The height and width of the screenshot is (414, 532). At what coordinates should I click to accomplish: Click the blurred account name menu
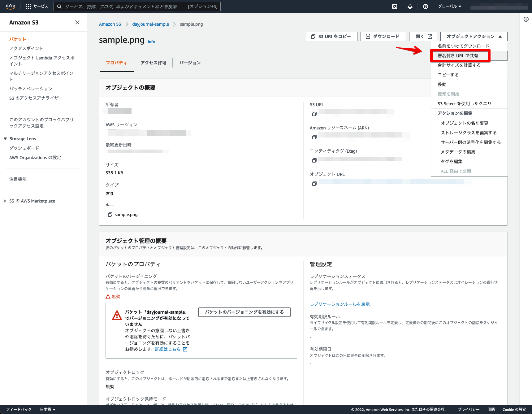[499, 7]
